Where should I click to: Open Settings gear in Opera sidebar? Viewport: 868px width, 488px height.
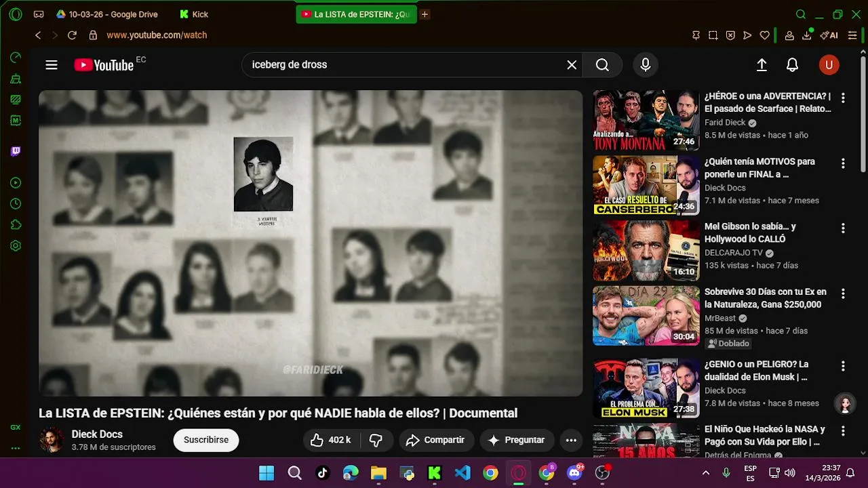[16, 246]
